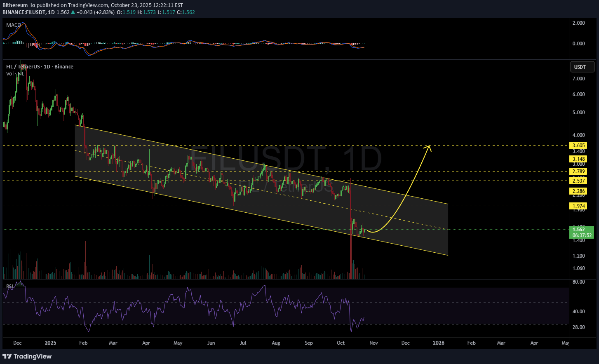Screen dimensions: 599x364
Task: Click the 2.537 resistance price label
Action: pos(579,181)
